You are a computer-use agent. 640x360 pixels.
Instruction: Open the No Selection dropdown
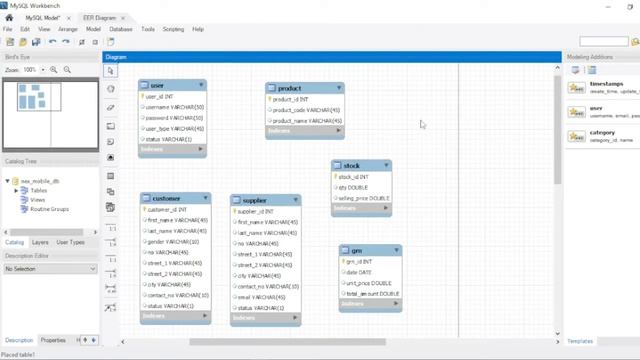(x=51, y=269)
